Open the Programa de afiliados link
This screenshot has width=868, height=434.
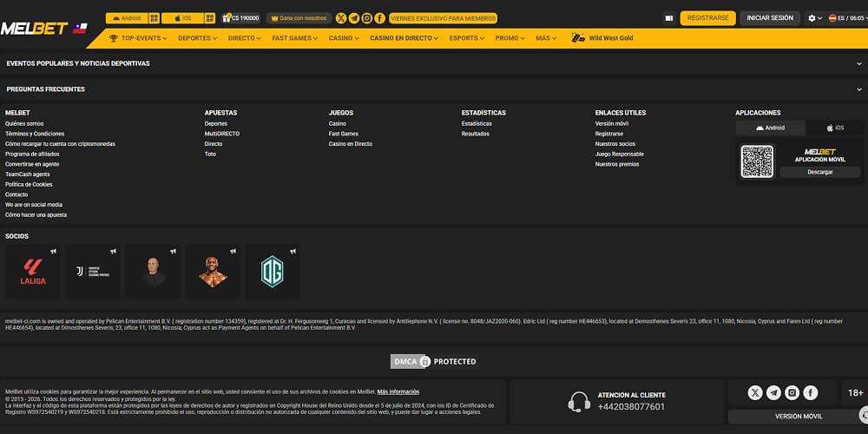[32, 155]
